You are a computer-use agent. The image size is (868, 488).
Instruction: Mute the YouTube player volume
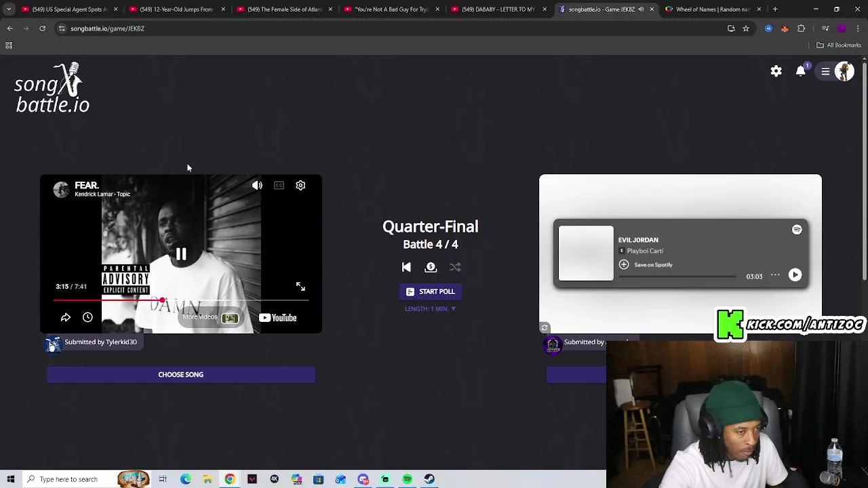pos(257,186)
